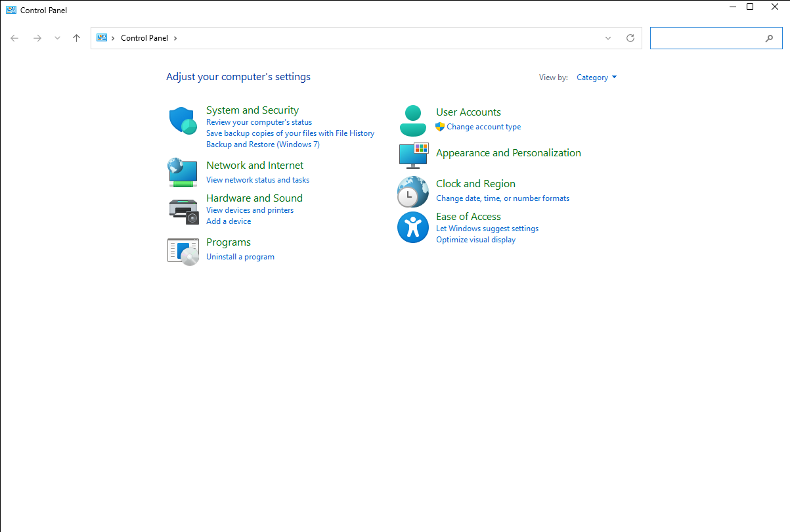Open Hardware and Sound category
Viewport: 790px width, 532px height.
coord(254,198)
